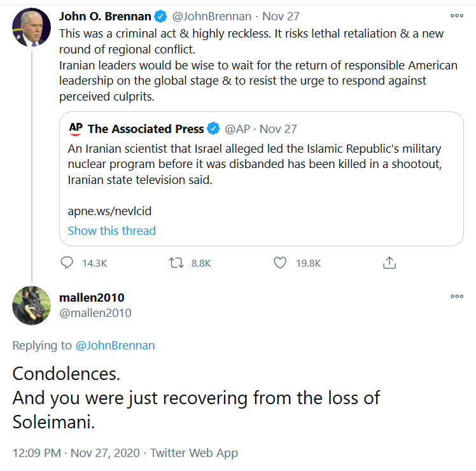Open the more options menu on Brennan's tweet
The height and width of the screenshot is (471, 476).
coord(456,15)
